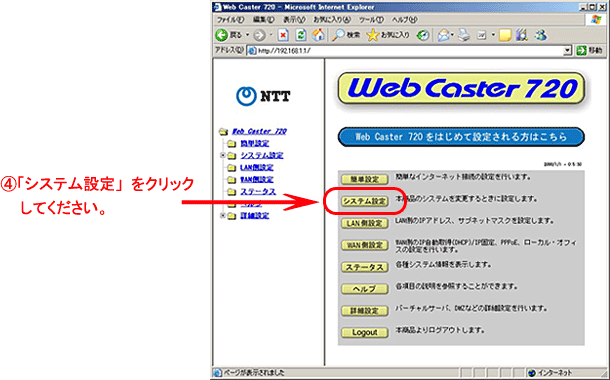Open the Mail button dropdown arrow
The width and height of the screenshot is (610, 380).
coord(452,35)
